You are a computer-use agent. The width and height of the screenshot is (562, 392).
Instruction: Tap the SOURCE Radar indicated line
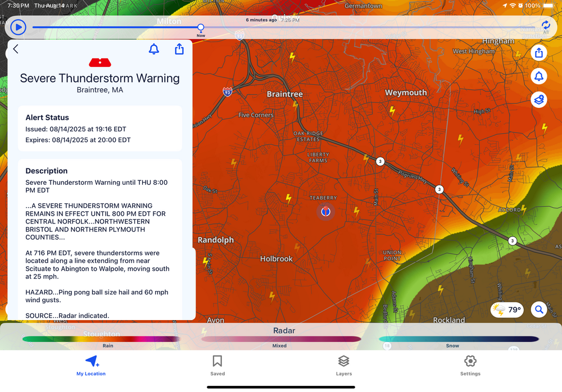click(67, 316)
